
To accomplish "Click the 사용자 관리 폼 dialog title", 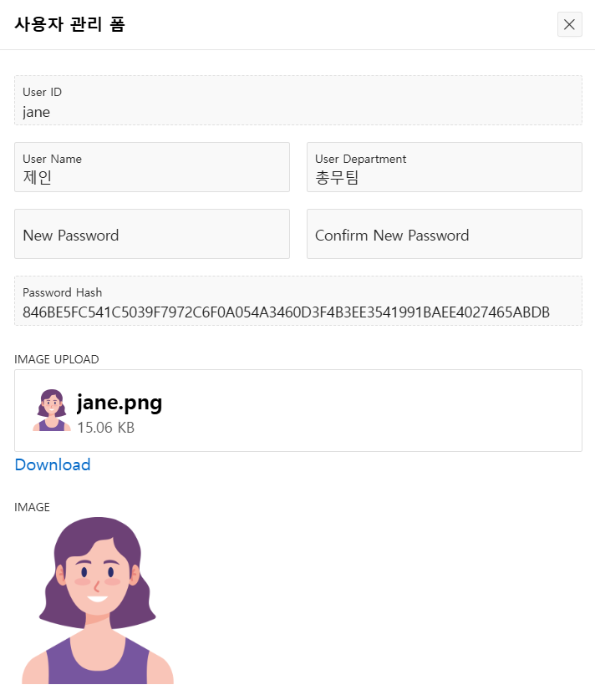I will click(69, 24).
